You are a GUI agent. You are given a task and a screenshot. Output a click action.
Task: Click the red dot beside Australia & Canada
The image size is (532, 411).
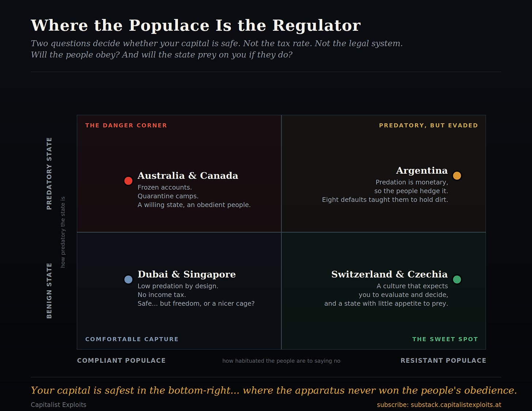click(x=128, y=181)
